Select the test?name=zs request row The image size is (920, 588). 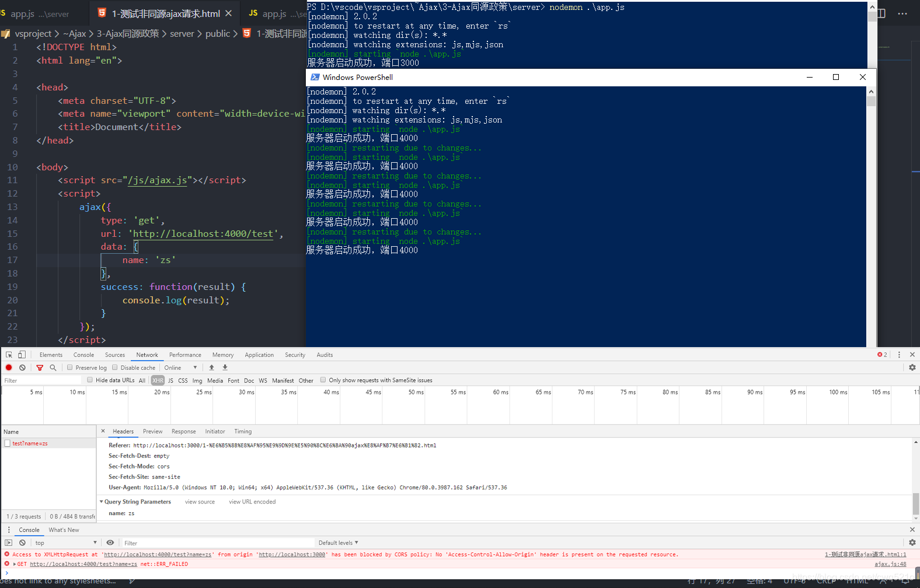48,443
